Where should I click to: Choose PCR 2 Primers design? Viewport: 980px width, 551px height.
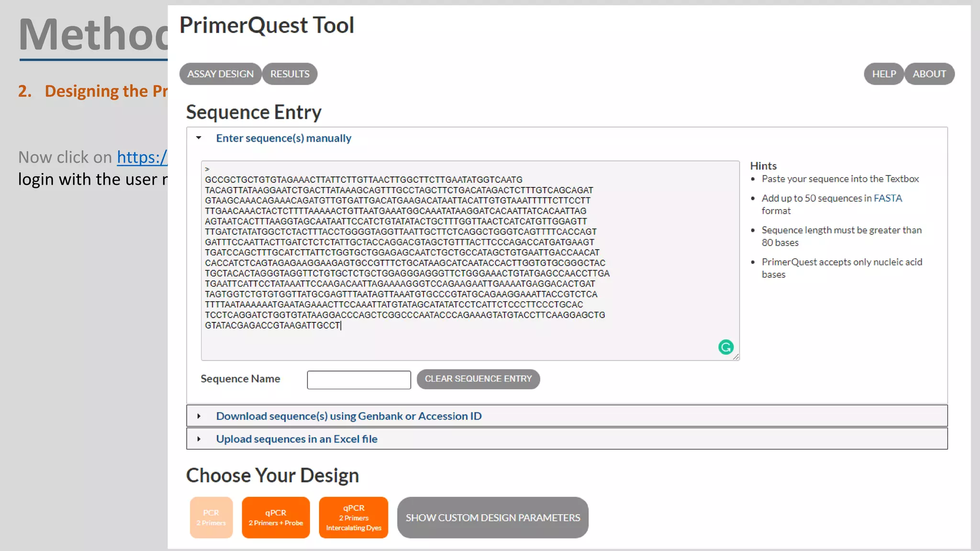[211, 518]
